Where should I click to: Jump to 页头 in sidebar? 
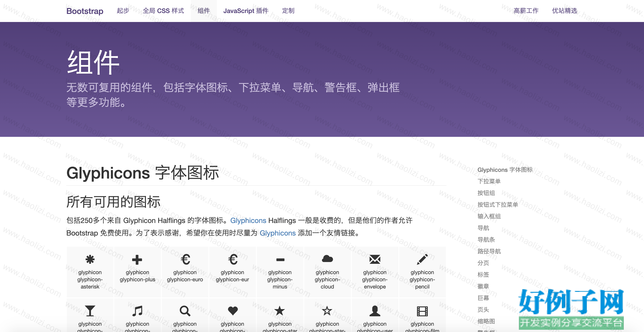click(483, 310)
